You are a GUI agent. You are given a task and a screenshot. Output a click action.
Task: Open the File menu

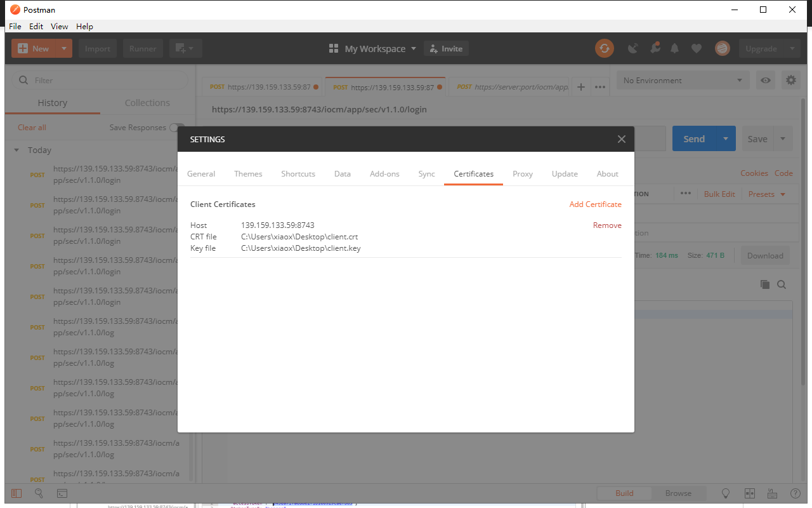point(15,26)
